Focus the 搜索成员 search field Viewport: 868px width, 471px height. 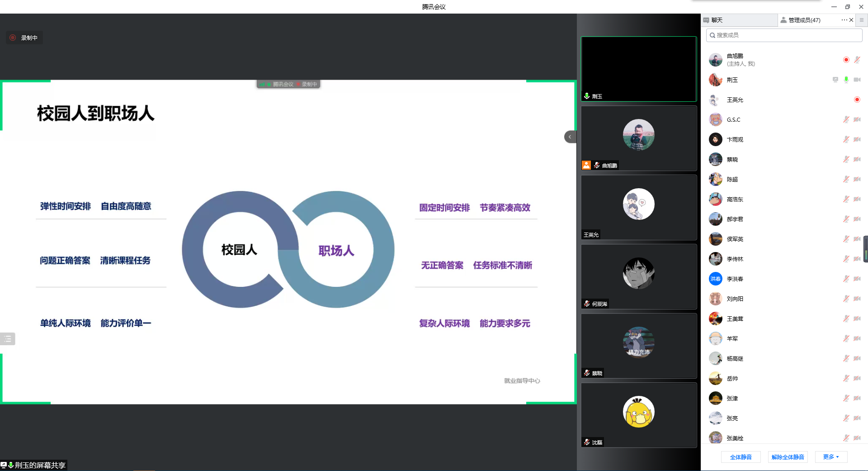click(x=784, y=35)
